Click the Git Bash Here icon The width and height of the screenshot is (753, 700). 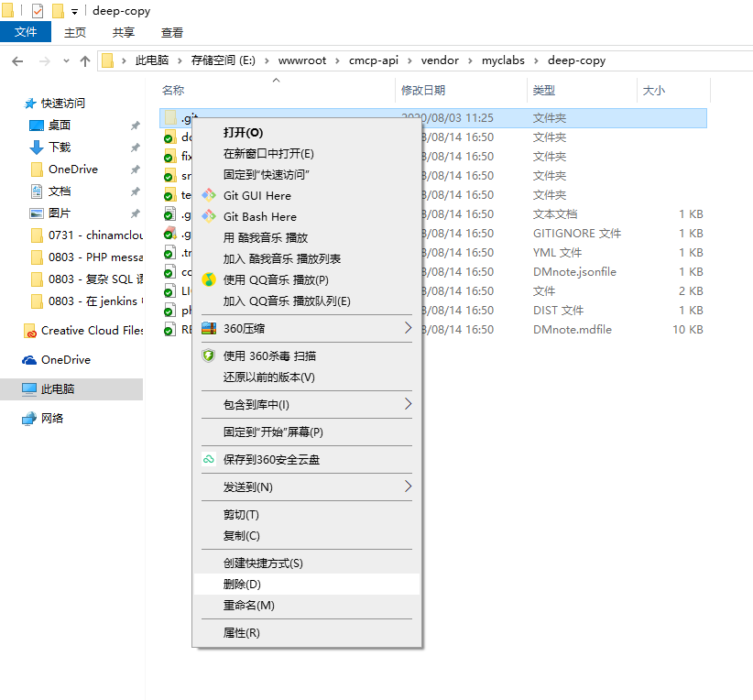(209, 216)
